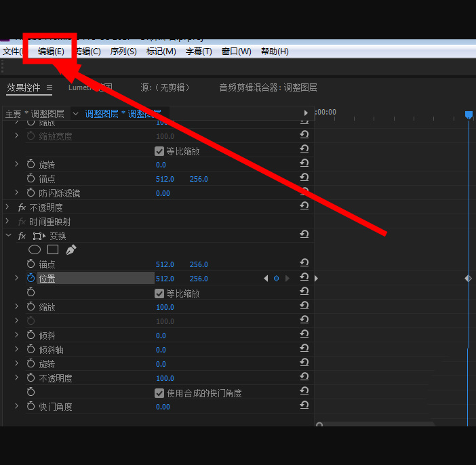Reset the 变换 effect
The height and width of the screenshot is (465, 476).
pyautogui.click(x=304, y=234)
